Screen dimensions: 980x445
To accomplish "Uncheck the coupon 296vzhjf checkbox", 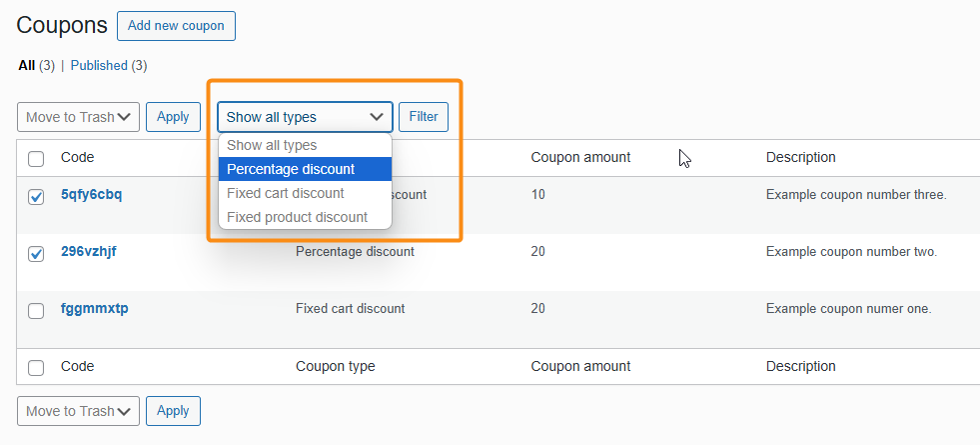I will 36,254.
